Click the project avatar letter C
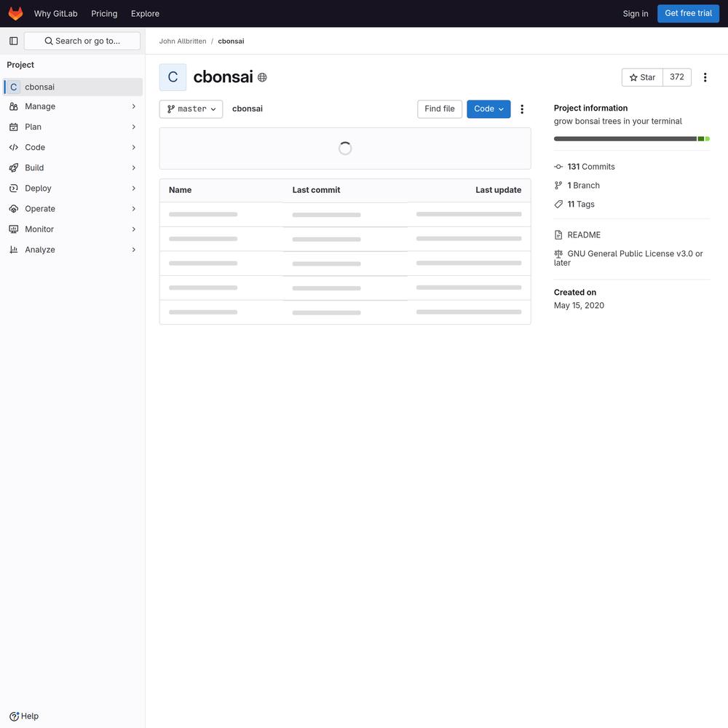This screenshot has width=728, height=728. tap(173, 77)
